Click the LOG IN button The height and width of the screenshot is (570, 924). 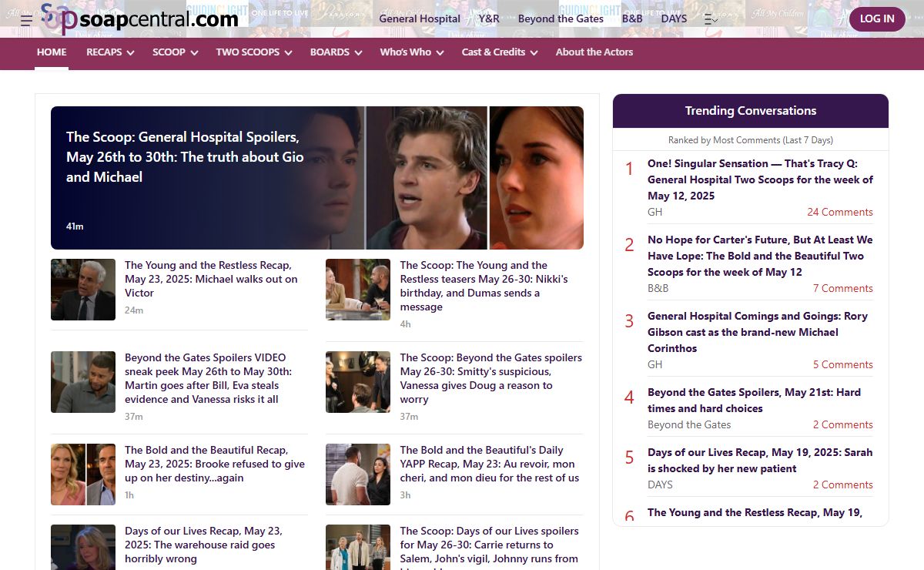877,18
